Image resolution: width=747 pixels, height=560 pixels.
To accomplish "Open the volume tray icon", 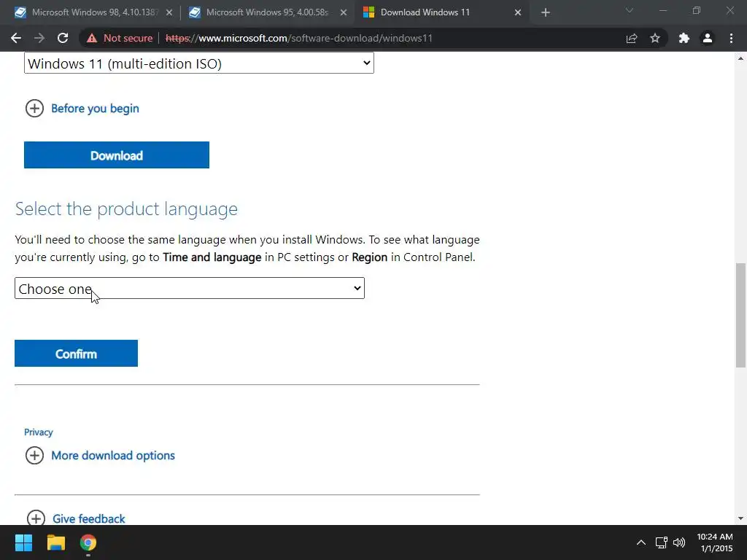I will (679, 542).
